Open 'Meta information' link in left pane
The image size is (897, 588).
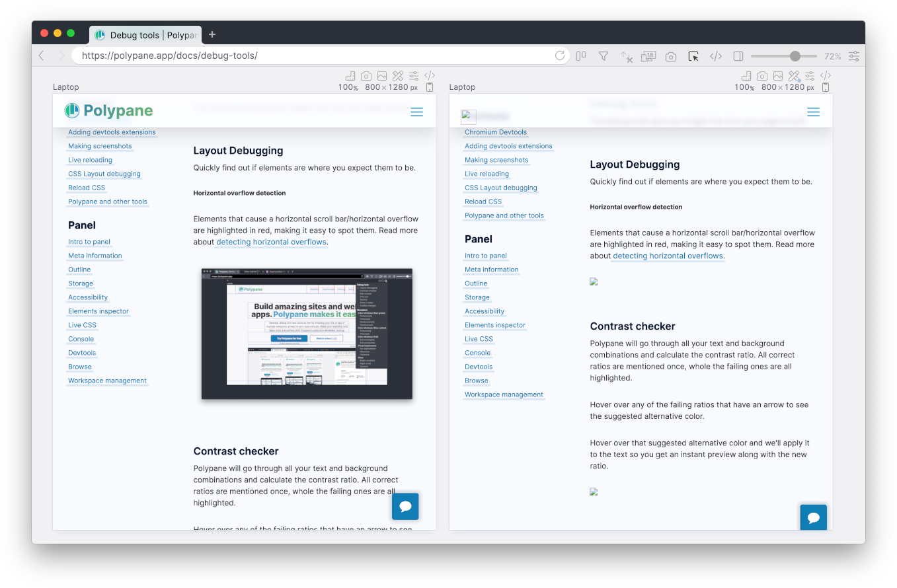pyautogui.click(x=95, y=256)
